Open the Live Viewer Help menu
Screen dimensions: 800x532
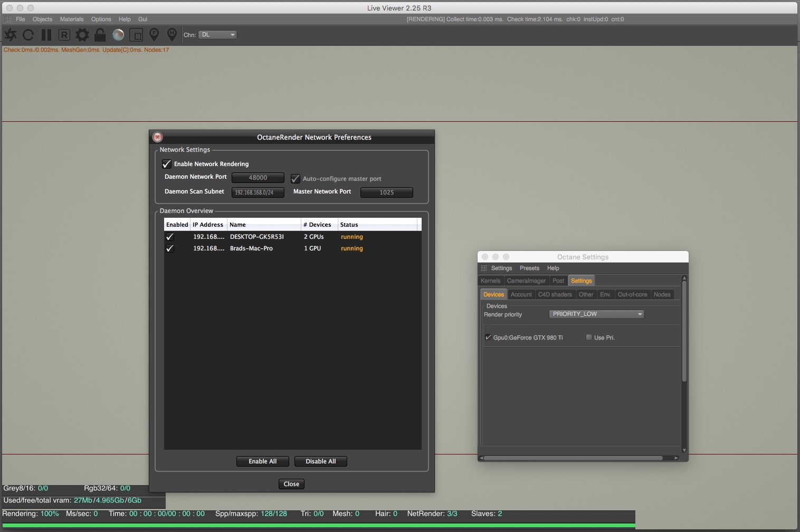(125, 19)
